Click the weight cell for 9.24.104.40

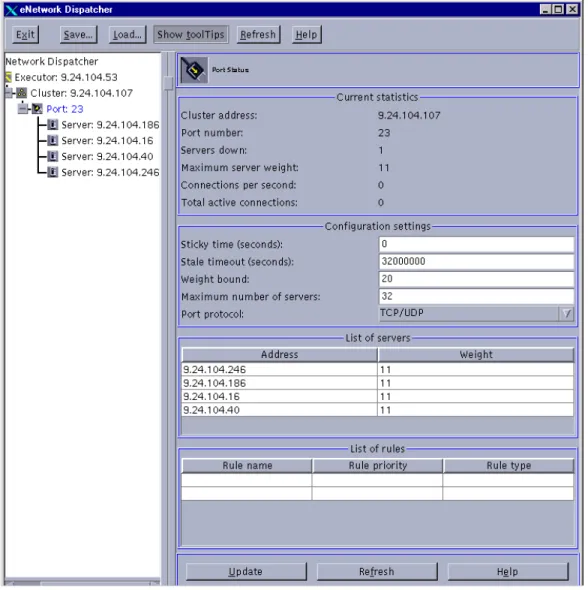tap(476, 410)
